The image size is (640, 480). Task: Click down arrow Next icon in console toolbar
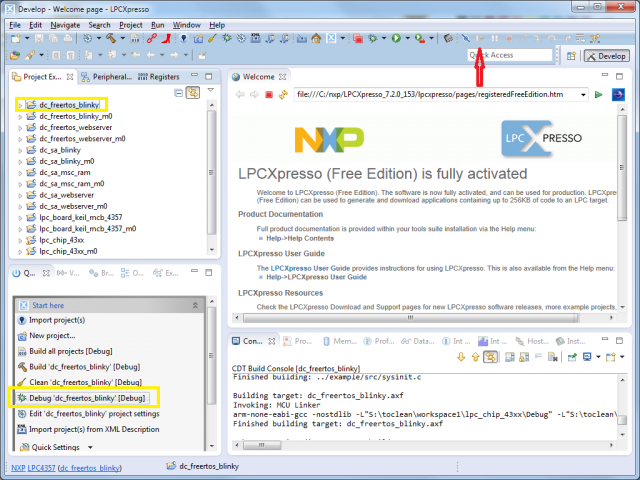461,357
